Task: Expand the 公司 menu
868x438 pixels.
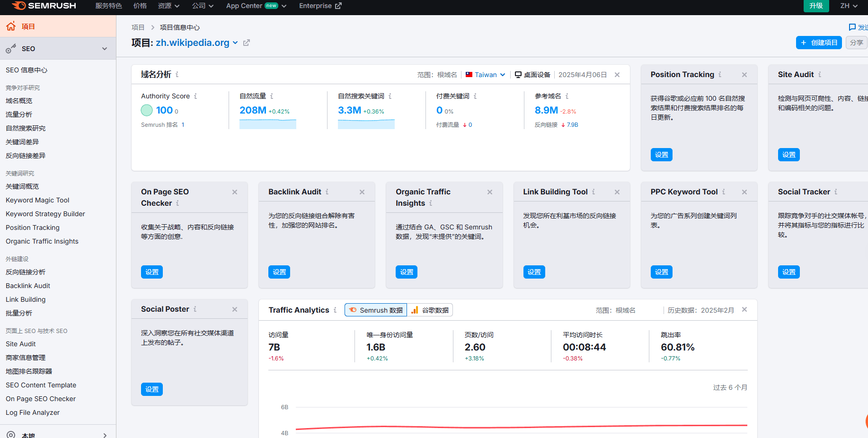Action: pyautogui.click(x=203, y=6)
